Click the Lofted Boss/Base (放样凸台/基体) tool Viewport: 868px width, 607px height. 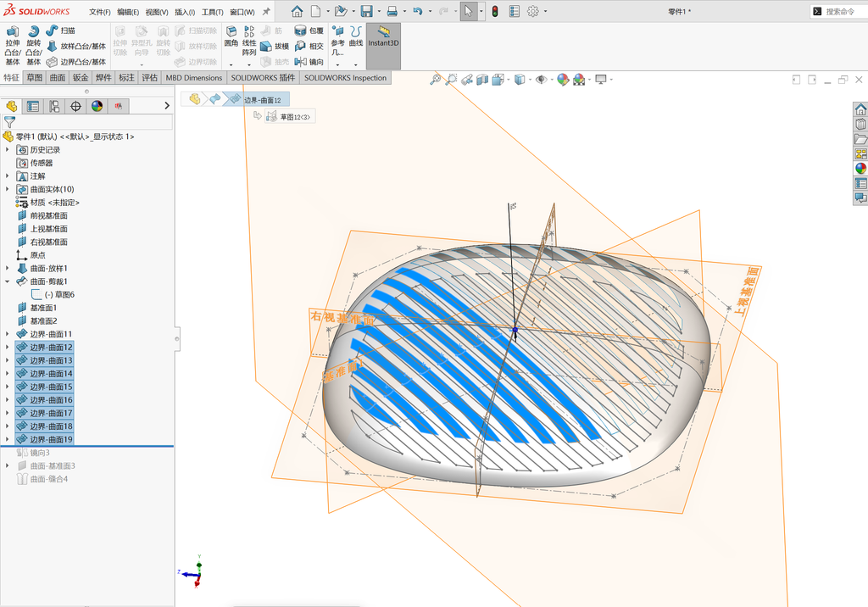[75, 46]
